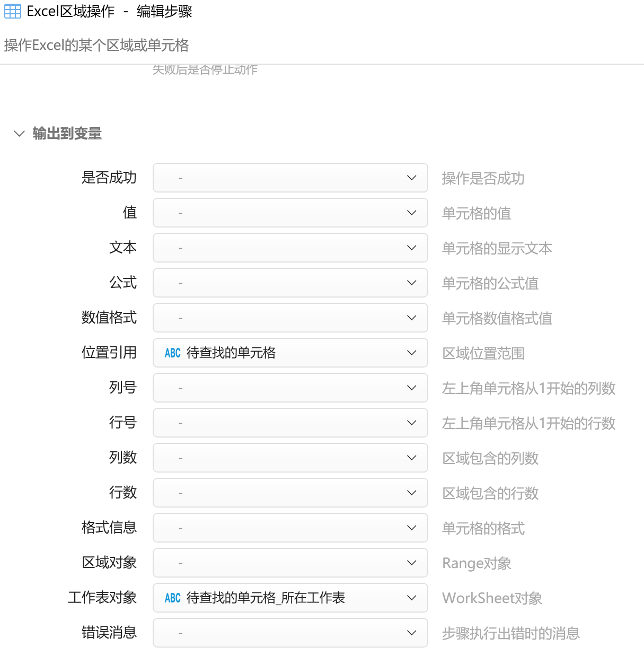
Task: Open the 值 output variable dropdown
Action: pyautogui.click(x=290, y=213)
